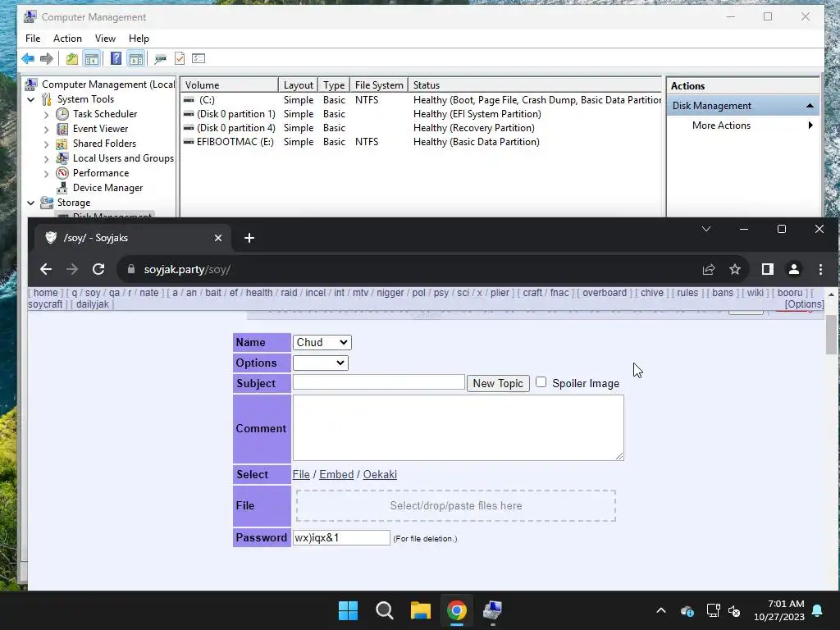
Task: Click the Subject text field
Action: click(378, 382)
